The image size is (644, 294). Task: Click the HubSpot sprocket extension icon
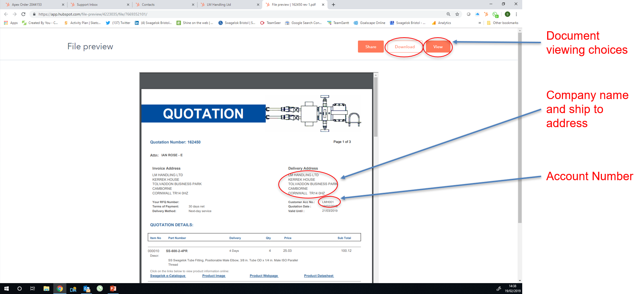coord(486,14)
